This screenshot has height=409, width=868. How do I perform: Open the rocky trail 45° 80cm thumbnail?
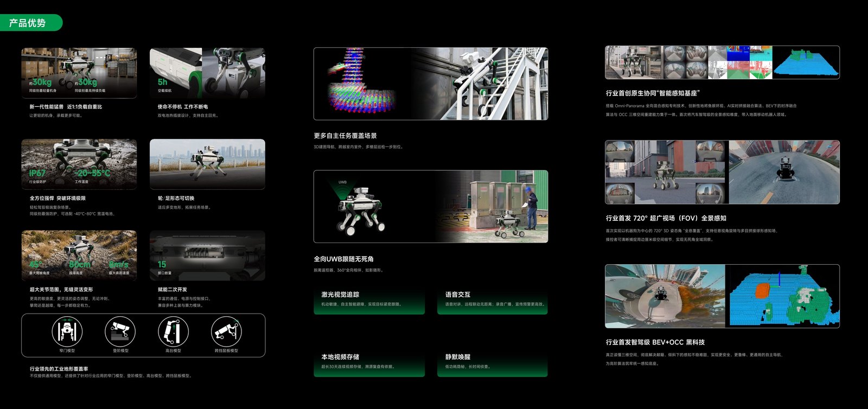[79, 255]
